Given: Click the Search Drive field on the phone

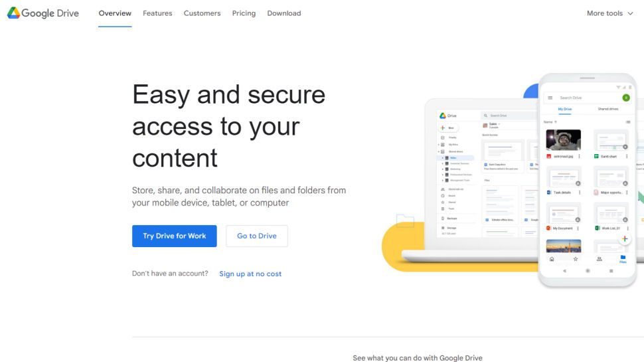Looking at the screenshot, I should 586,98.
